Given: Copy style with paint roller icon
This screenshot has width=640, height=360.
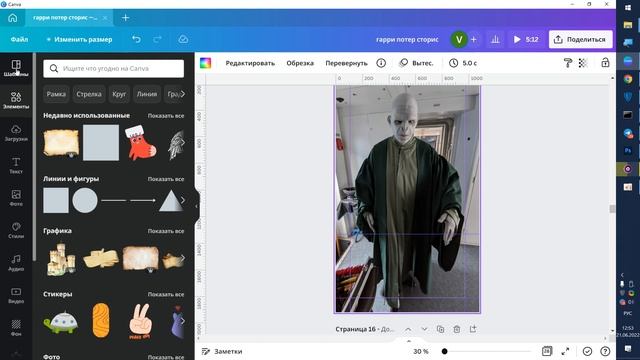Looking at the screenshot, I should click(x=568, y=63).
